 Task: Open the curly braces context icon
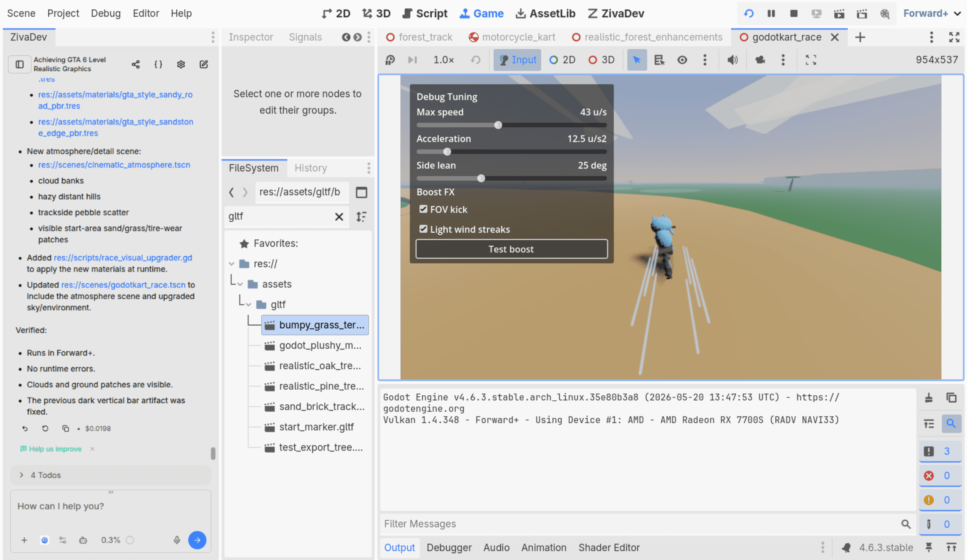coord(158,65)
